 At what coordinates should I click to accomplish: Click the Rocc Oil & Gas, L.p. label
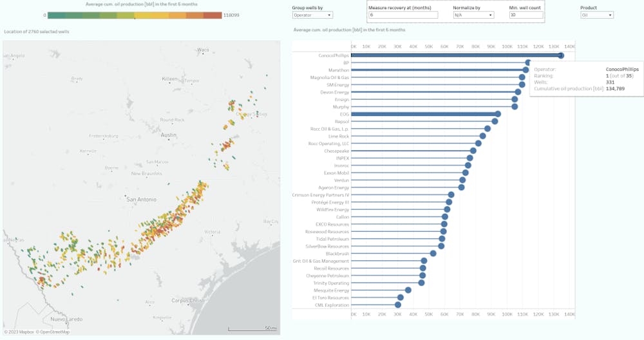(x=329, y=129)
